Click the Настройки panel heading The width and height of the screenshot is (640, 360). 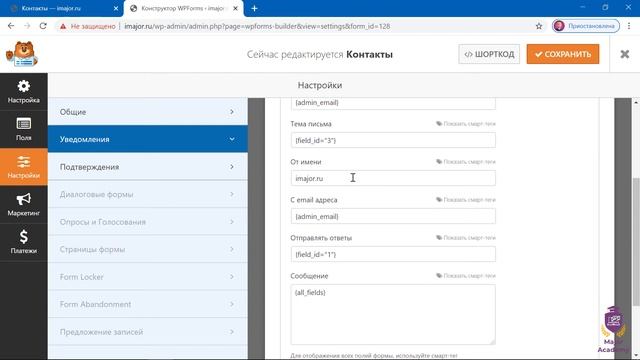[x=320, y=85]
